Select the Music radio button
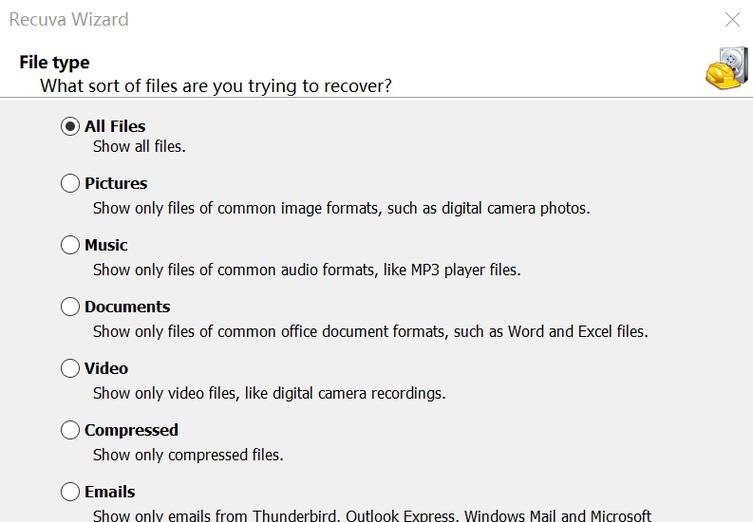Screen dimensions: 753x522 [70, 245]
